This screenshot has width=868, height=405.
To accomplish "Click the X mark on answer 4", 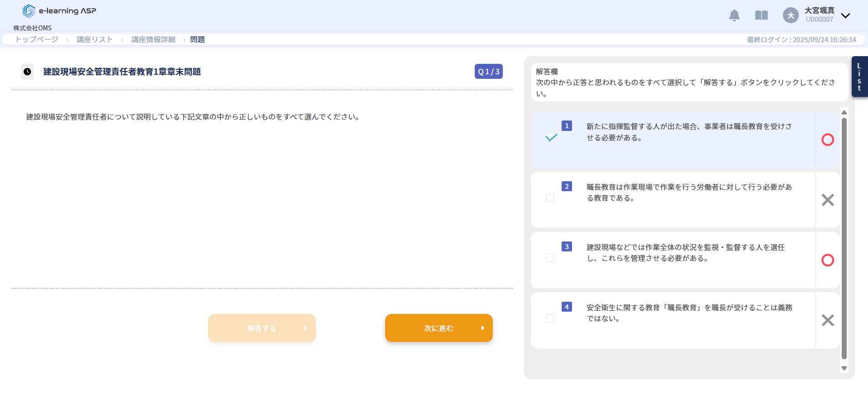I will pos(827,320).
